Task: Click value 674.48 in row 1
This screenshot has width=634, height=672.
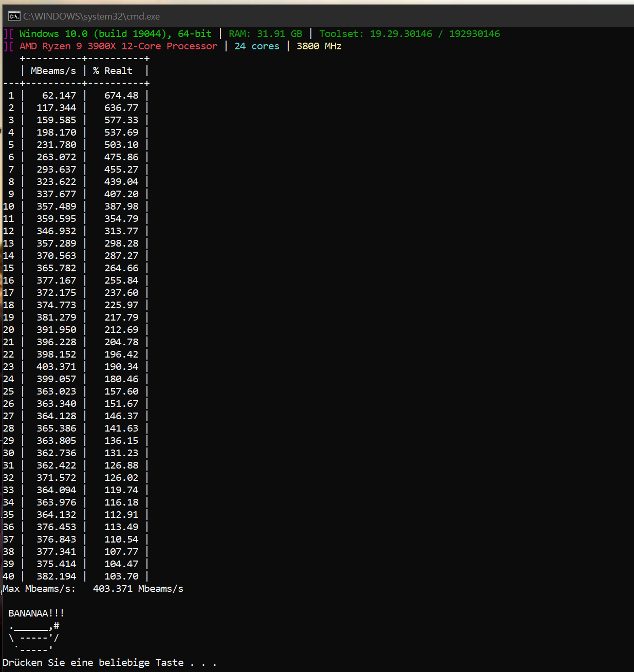Action: tap(121, 96)
